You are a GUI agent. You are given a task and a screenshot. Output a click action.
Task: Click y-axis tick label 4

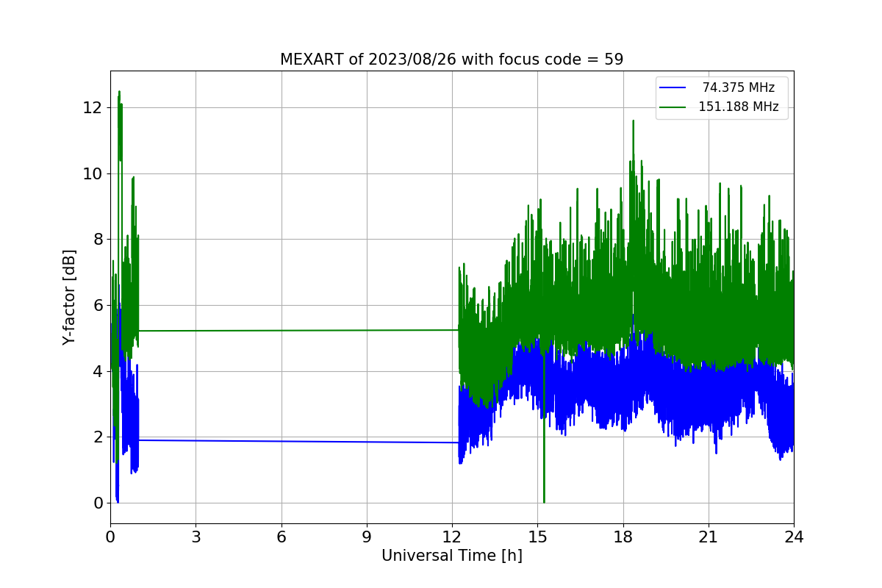(x=98, y=371)
